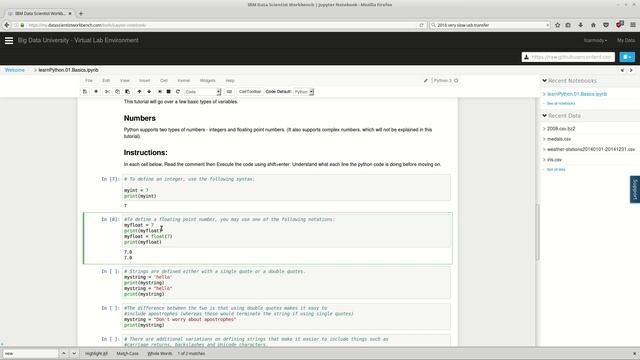Open the search bar history dropdown arrow
640x360 pixels.
pyautogui.click(x=547, y=25)
